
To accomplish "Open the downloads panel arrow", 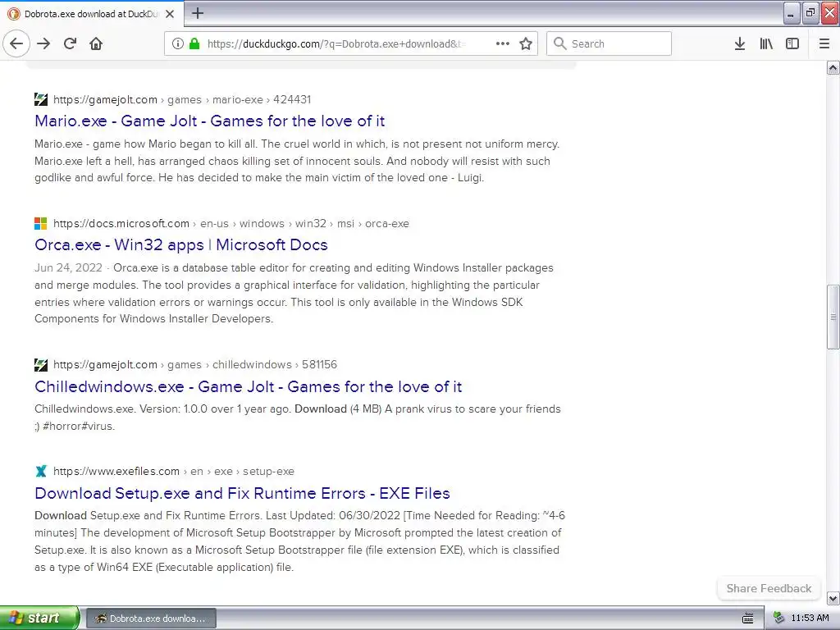I will point(740,43).
